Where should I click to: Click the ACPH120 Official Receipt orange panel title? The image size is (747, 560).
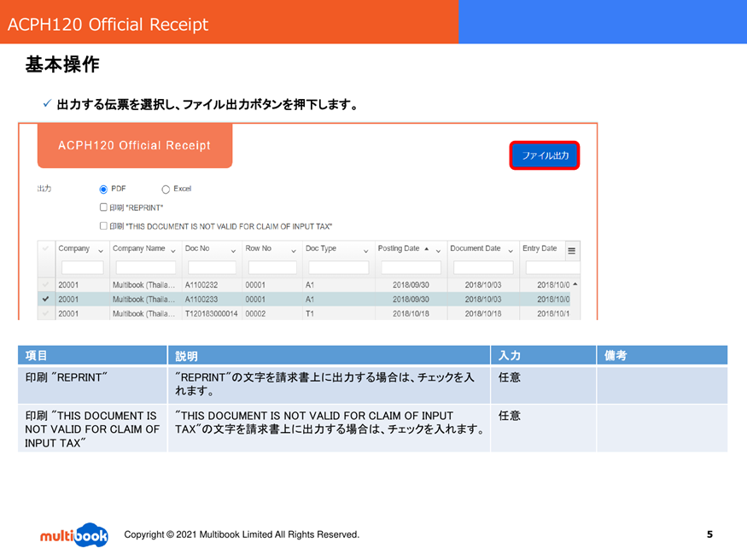point(134,145)
